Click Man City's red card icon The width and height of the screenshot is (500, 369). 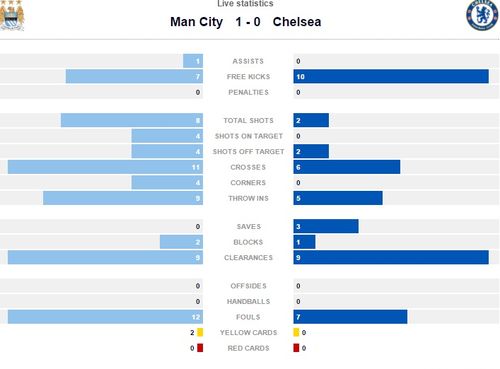coord(200,348)
